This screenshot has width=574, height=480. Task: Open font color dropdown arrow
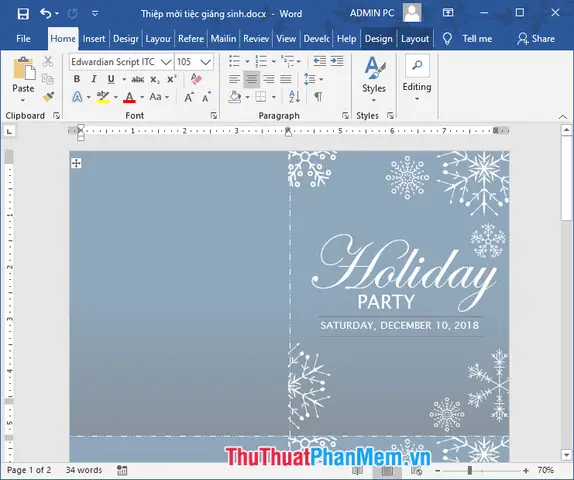click(142, 97)
